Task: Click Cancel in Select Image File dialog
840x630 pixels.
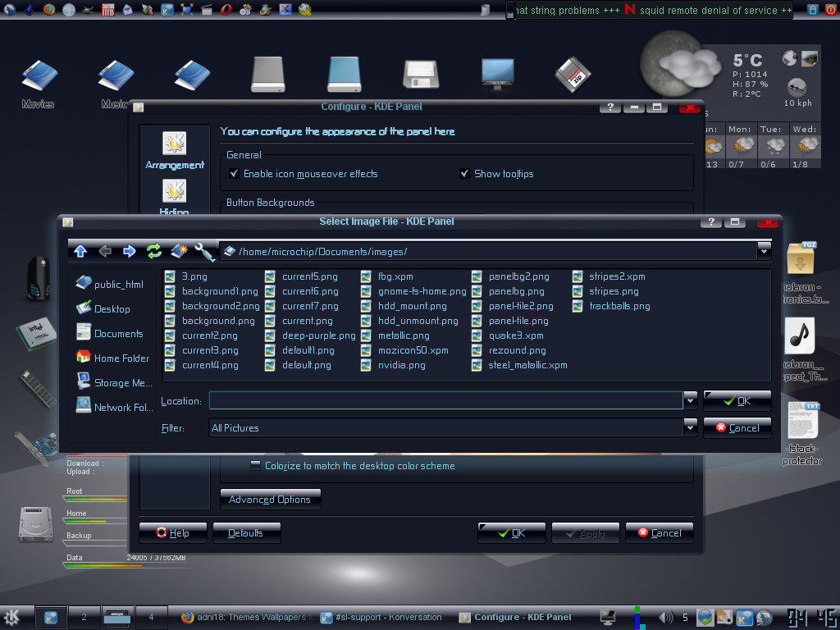Action: click(737, 427)
